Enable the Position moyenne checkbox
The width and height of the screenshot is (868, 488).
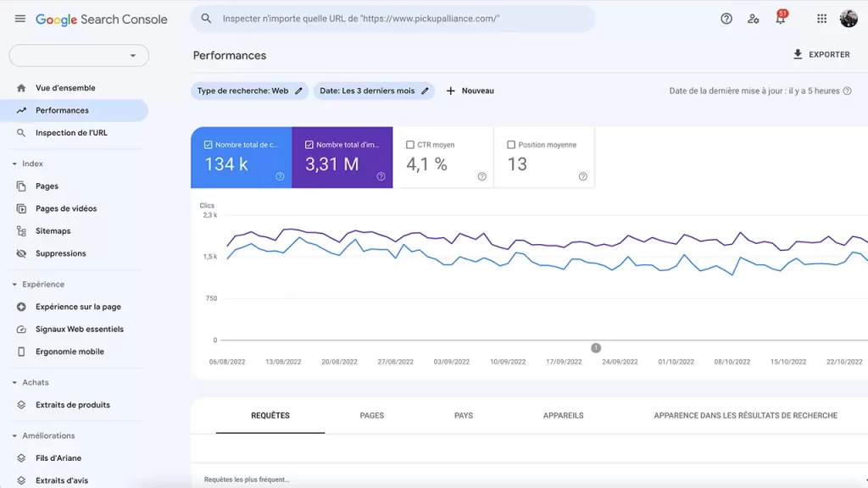click(511, 144)
